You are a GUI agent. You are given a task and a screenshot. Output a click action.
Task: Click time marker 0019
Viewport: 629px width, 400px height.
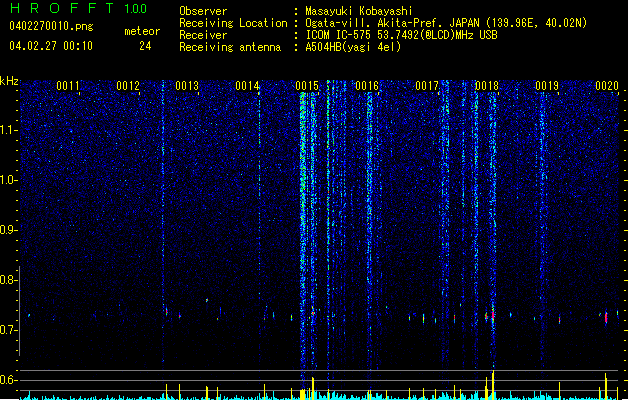pos(547,85)
